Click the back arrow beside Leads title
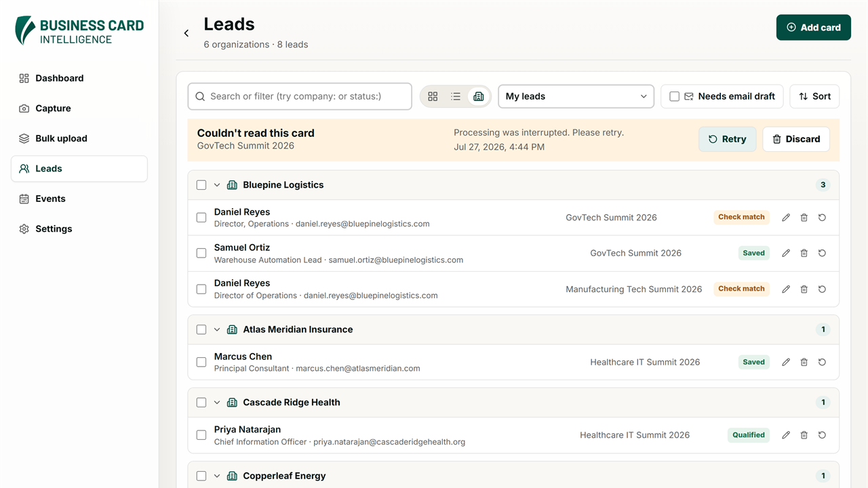 (186, 33)
